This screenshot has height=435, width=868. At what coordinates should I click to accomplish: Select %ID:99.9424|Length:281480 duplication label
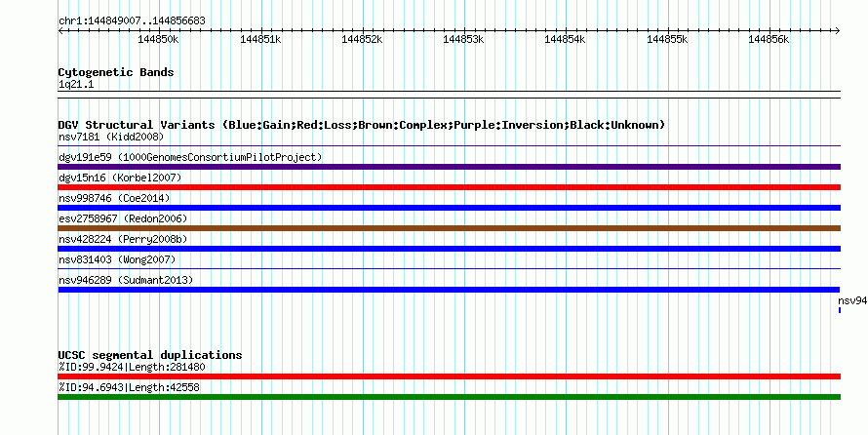coord(133,367)
